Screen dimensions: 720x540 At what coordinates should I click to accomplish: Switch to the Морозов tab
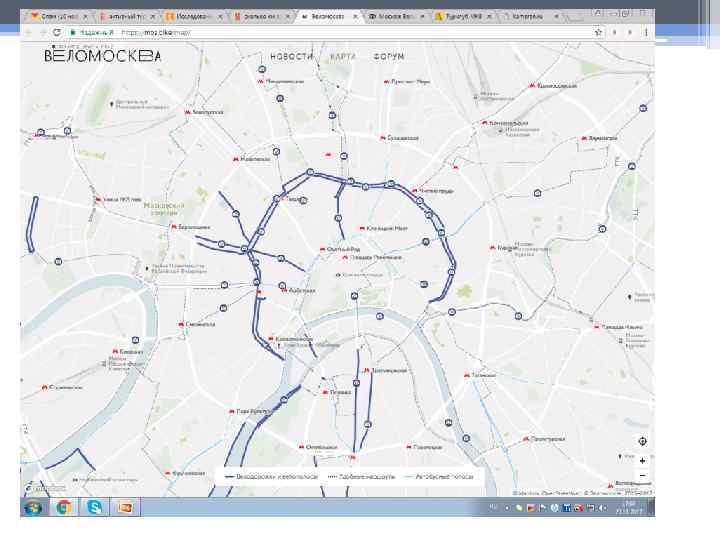pos(395,16)
